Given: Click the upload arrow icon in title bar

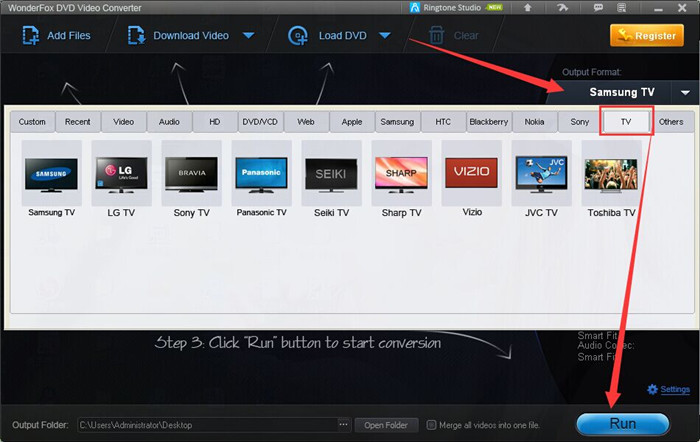Looking at the screenshot, I should coord(528,8).
